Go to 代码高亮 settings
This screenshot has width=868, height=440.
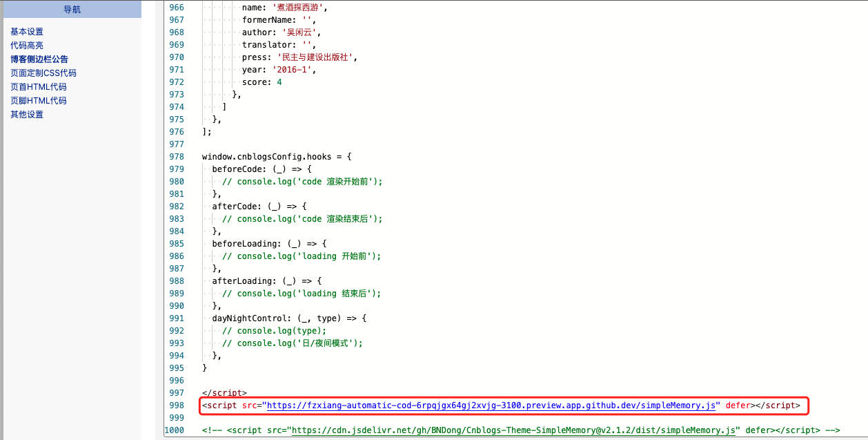27,46
